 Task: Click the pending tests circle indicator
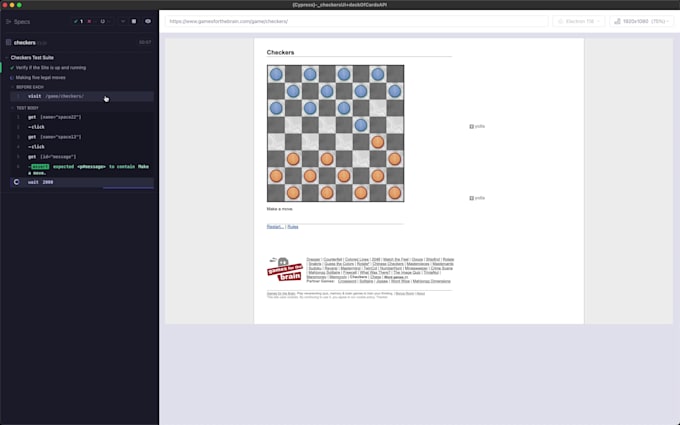coord(104,21)
